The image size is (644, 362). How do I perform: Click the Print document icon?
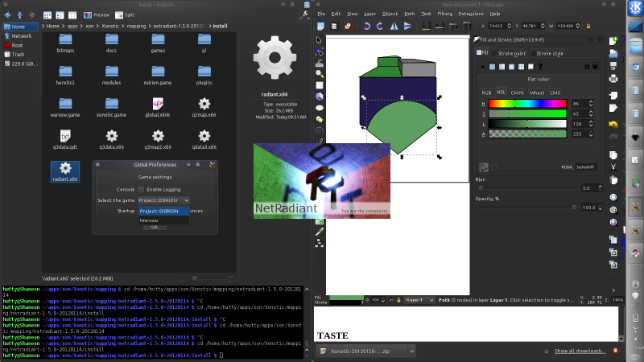pos(613,78)
